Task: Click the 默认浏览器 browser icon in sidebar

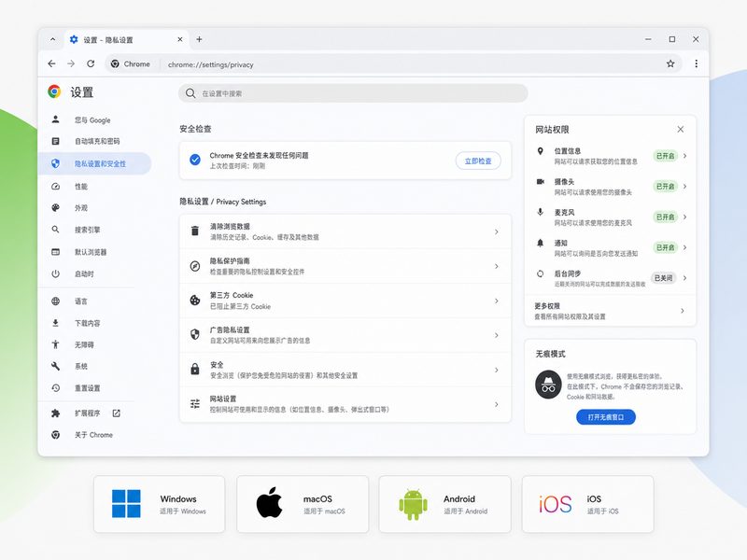Action: coord(55,251)
